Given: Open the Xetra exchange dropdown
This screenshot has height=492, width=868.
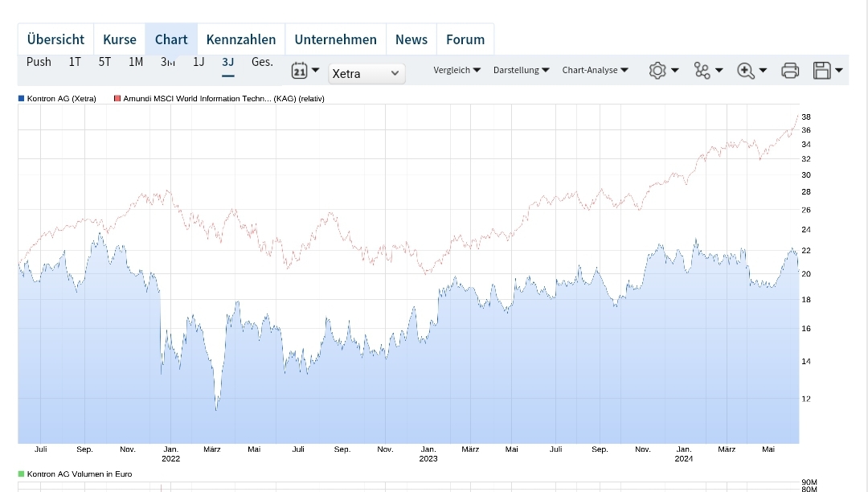Looking at the screenshot, I should click(x=366, y=73).
